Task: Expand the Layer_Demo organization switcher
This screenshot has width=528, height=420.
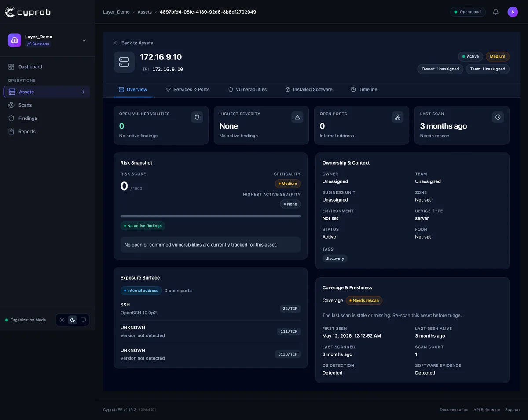Action: [x=84, y=41]
